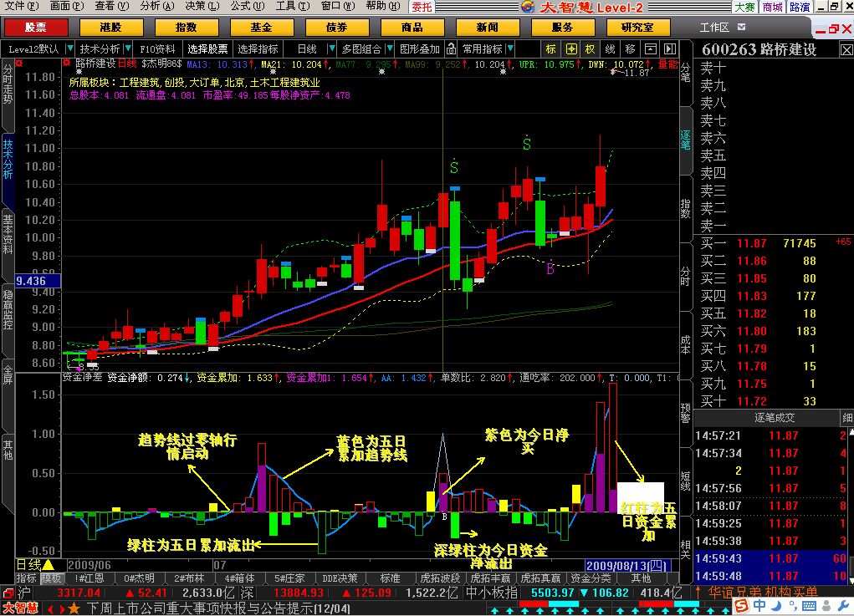Toggle the crosshair cursor icon
854x616 pixels.
[x=571, y=49]
